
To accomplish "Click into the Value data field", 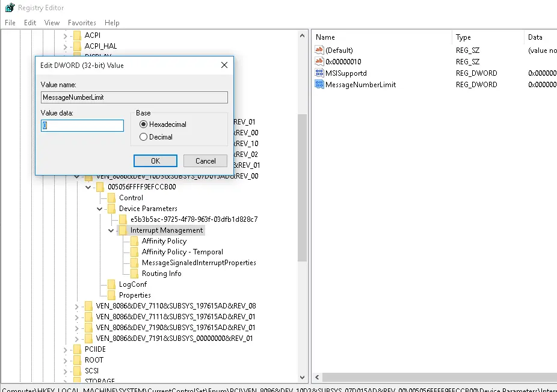I will pyautogui.click(x=82, y=125).
